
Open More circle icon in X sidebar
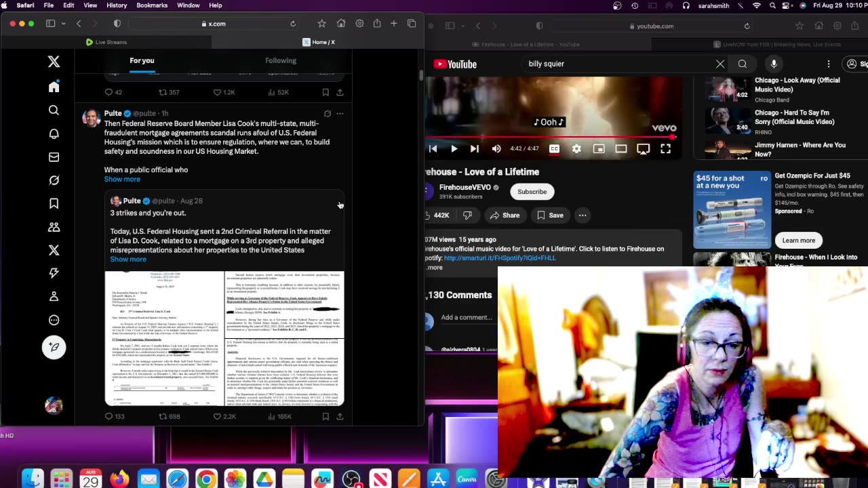tap(54, 320)
